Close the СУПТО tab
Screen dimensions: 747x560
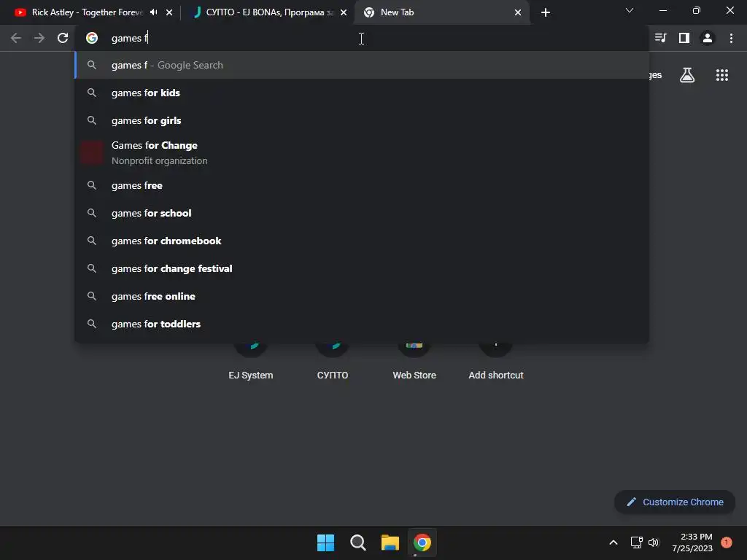tap(344, 12)
